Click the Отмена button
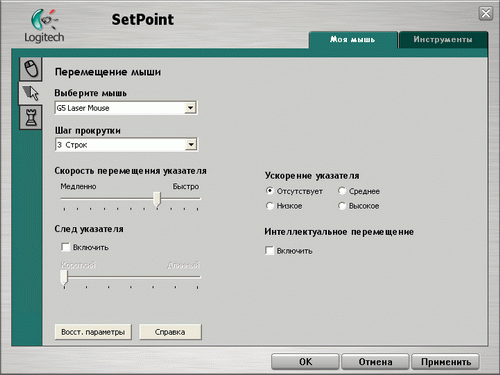Viewport: 500px width, 375px height. (375, 362)
